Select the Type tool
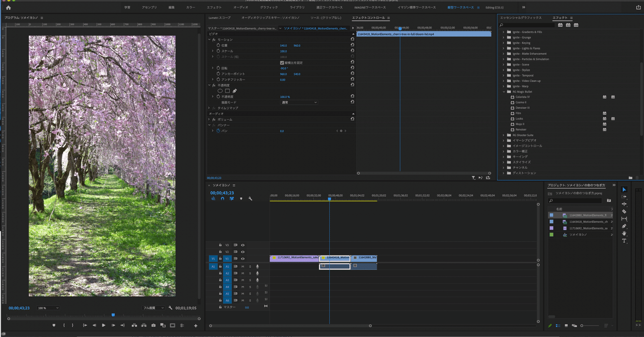This screenshot has width=644, height=337. coord(624,241)
